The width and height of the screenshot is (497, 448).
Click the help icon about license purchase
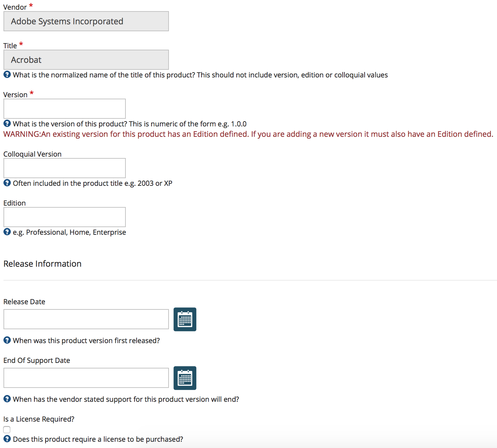tap(7, 439)
